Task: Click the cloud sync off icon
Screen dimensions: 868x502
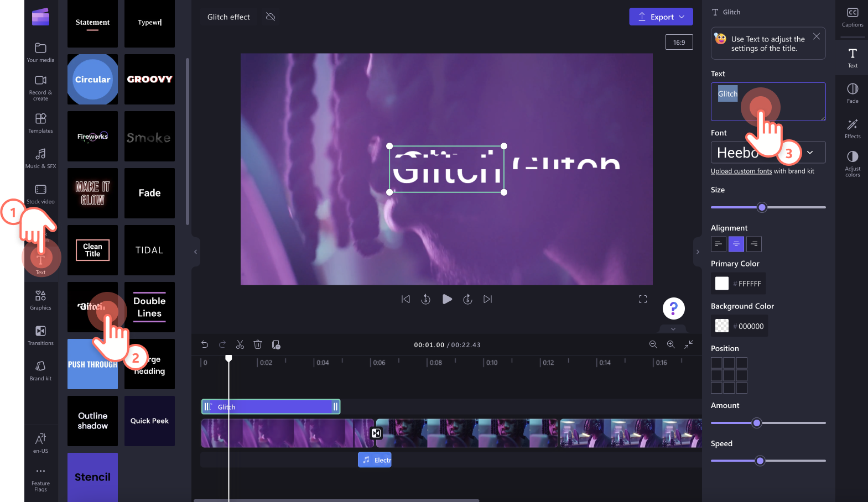Action: click(271, 17)
